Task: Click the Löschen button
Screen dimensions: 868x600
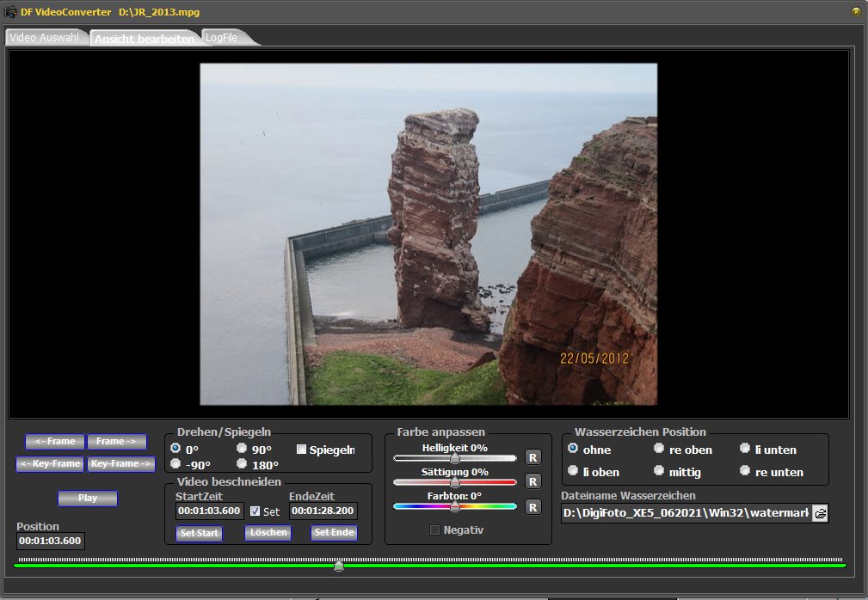Action: coord(268,533)
